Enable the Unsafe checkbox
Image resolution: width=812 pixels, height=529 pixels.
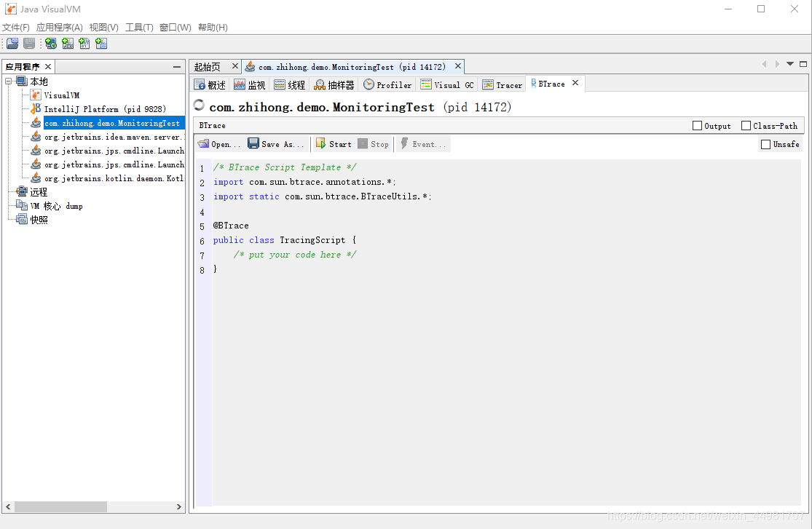(765, 144)
